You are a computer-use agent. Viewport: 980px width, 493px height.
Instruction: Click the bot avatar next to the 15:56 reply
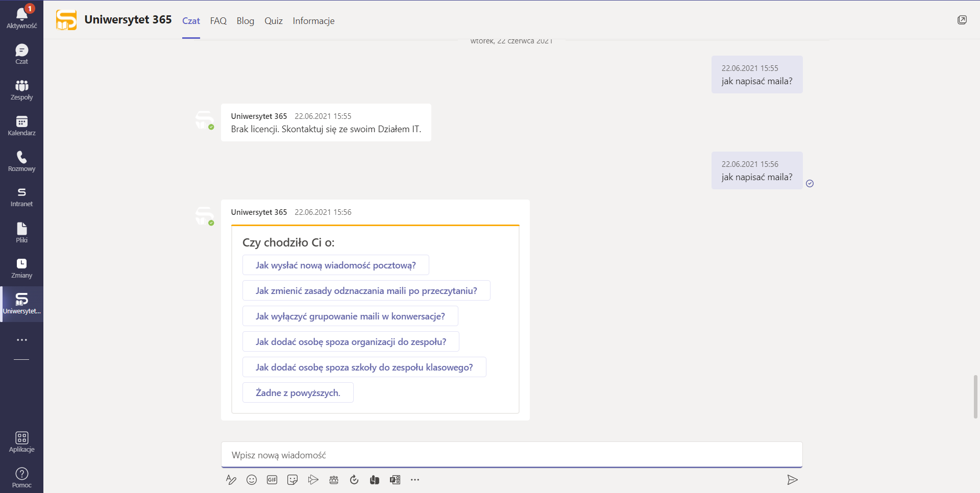(205, 216)
